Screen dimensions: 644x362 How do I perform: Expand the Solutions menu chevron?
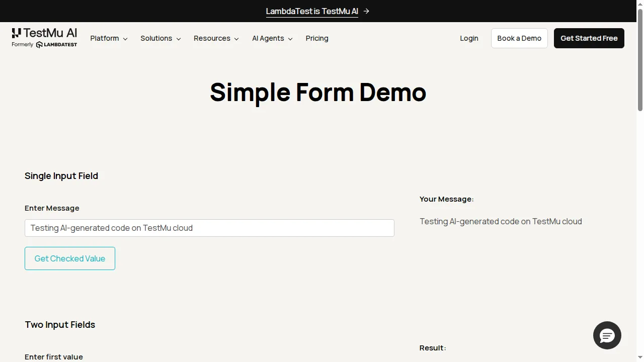click(x=179, y=39)
